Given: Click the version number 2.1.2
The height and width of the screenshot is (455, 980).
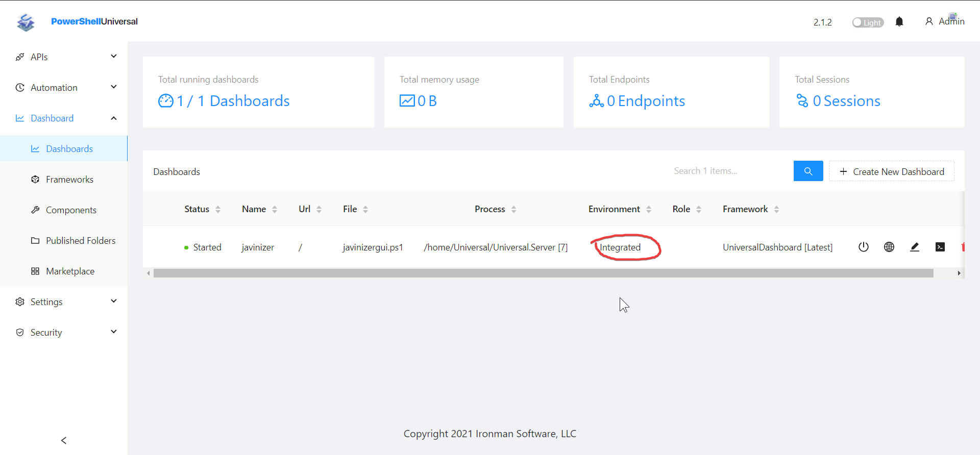Looking at the screenshot, I should pos(822,22).
